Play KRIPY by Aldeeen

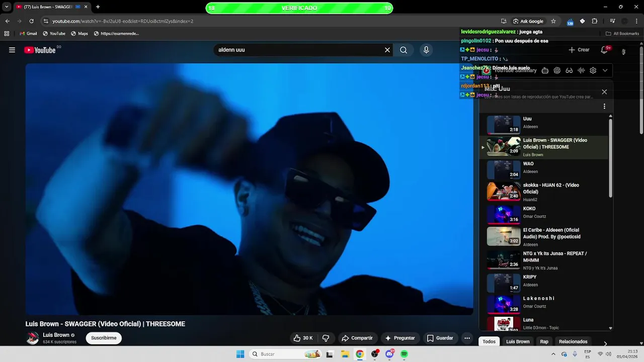coord(544,283)
